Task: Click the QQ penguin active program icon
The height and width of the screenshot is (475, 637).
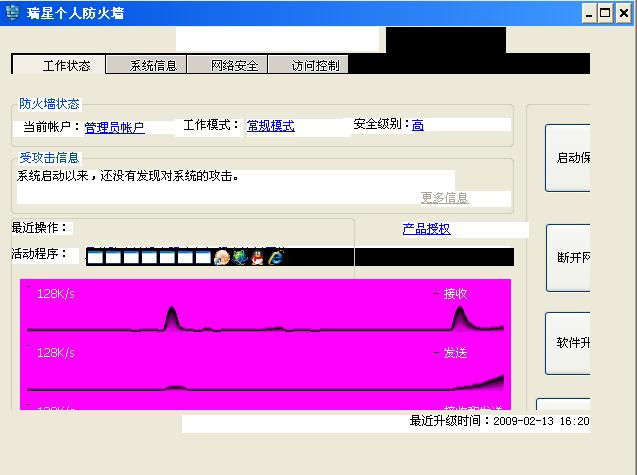Action: [x=258, y=257]
